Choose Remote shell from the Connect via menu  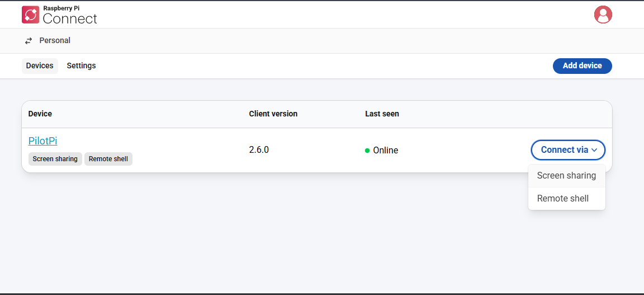[x=566, y=199]
